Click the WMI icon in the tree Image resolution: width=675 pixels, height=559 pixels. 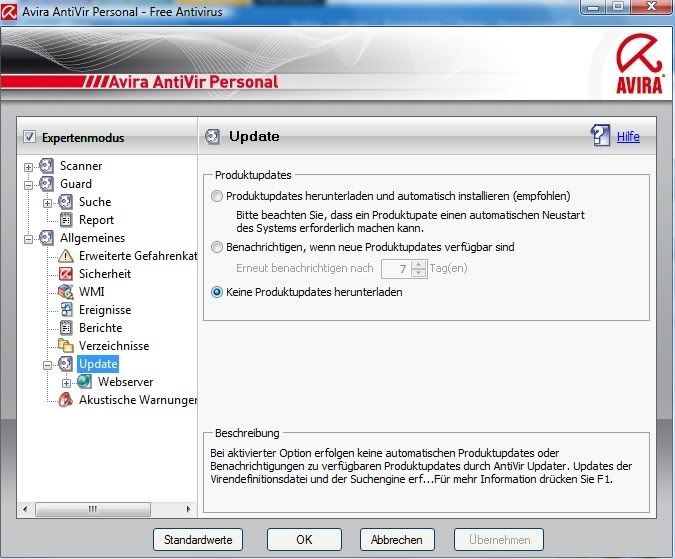tap(66, 292)
